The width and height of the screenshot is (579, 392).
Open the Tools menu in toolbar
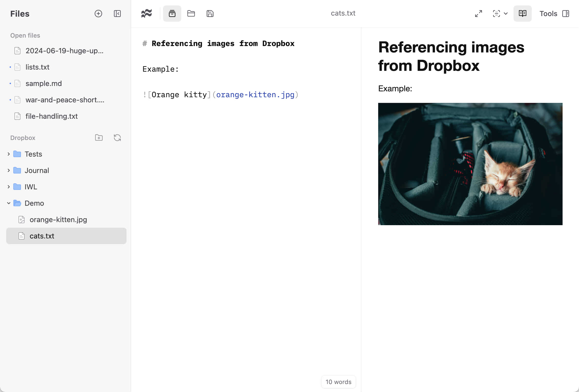point(548,14)
